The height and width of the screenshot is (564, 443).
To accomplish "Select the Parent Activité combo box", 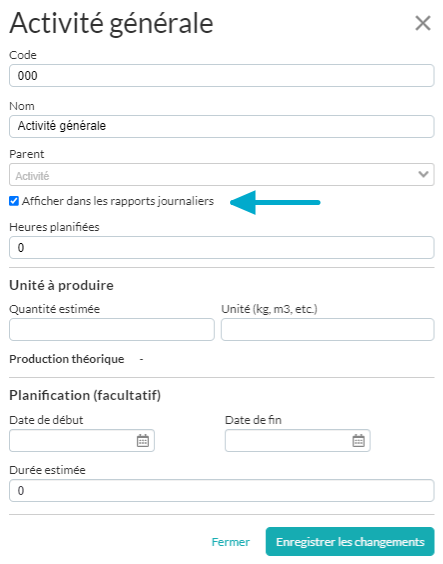I will click(x=222, y=174).
